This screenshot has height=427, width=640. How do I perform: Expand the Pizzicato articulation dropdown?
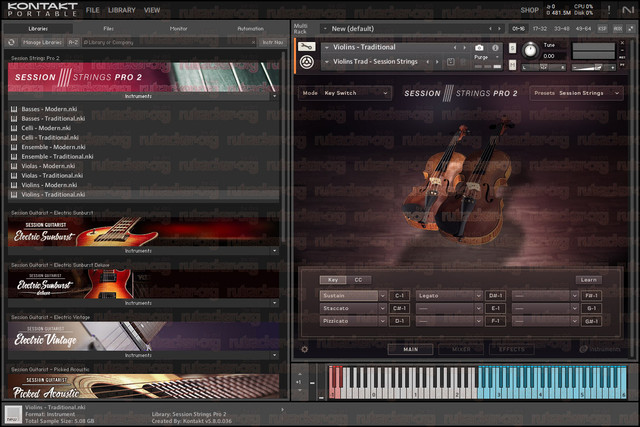tap(382, 321)
